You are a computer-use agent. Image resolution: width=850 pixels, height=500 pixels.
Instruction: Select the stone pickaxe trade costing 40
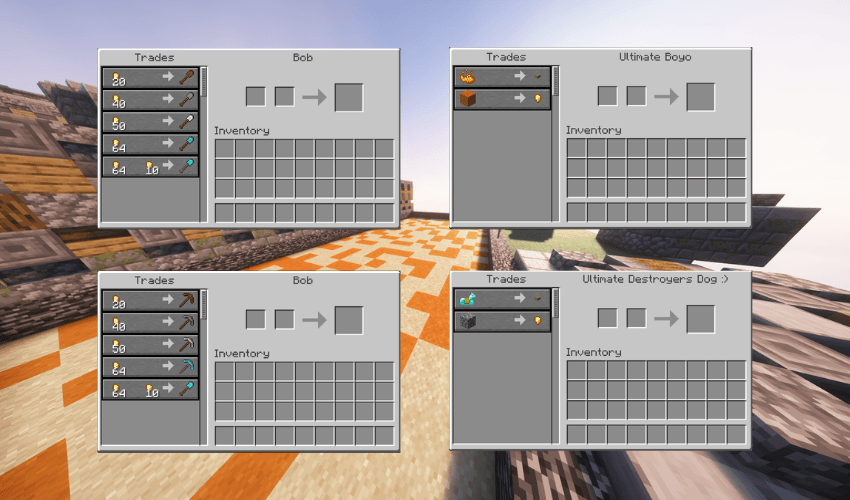pyautogui.click(x=151, y=323)
